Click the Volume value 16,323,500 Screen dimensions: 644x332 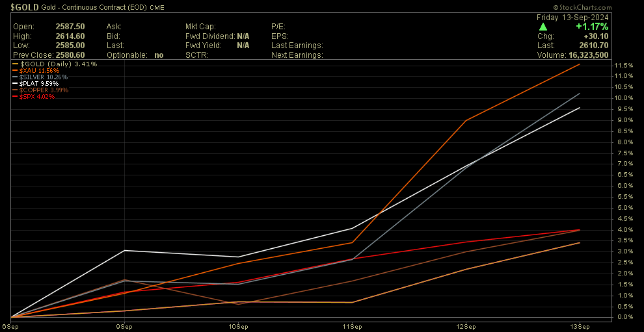click(x=588, y=55)
